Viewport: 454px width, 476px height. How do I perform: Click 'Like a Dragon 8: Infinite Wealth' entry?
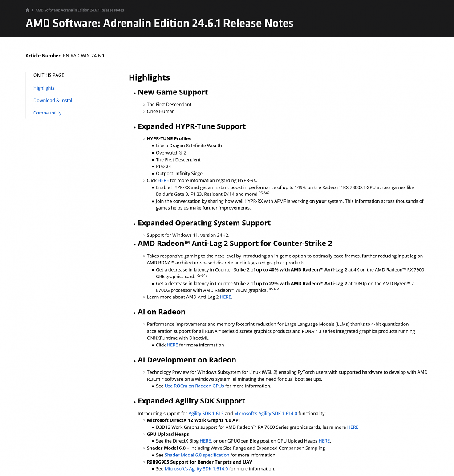point(189,146)
